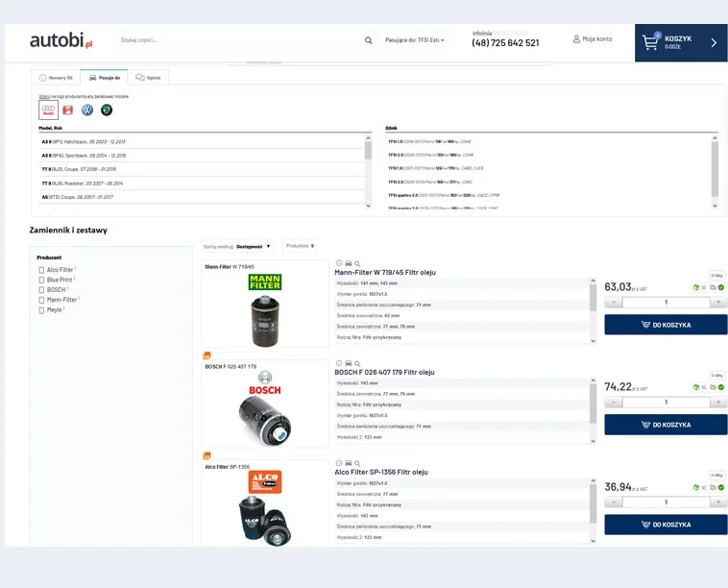
Task: Switch to the Opinie tab
Action: pyautogui.click(x=148, y=78)
